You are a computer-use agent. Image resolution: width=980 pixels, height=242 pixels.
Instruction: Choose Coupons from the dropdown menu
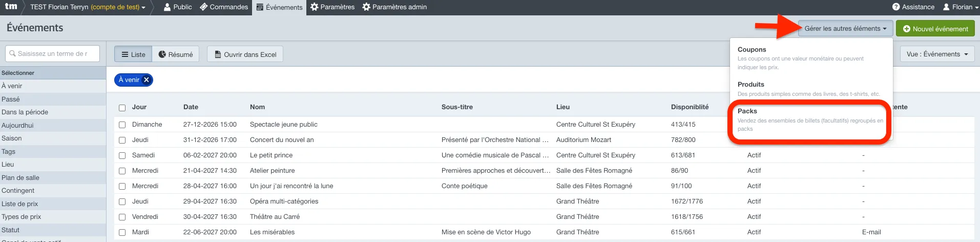pos(752,50)
